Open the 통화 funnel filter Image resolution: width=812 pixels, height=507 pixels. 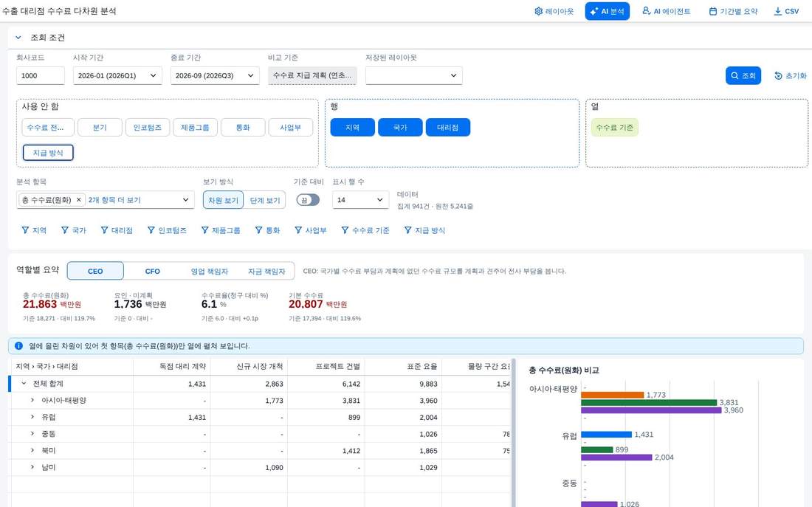267,230
